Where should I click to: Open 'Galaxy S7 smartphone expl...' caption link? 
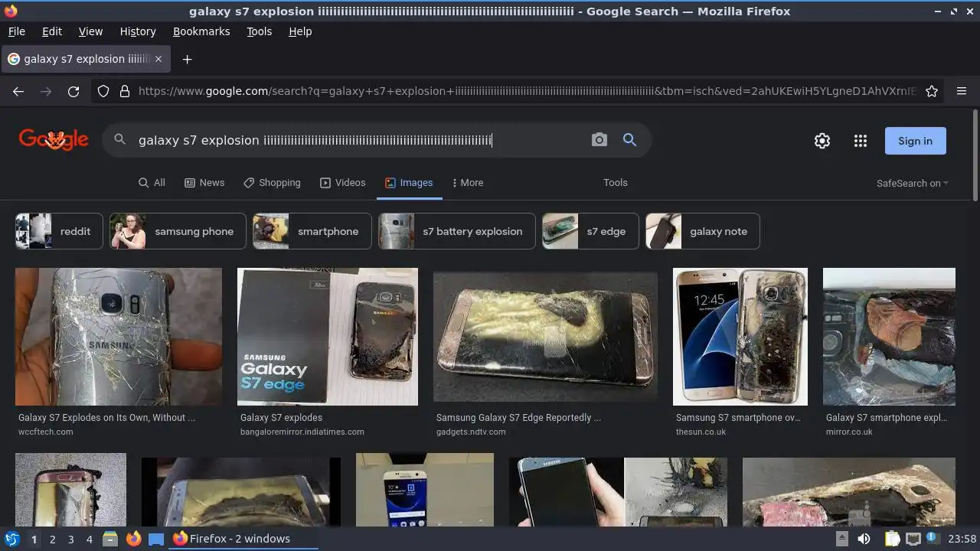tap(887, 418)
